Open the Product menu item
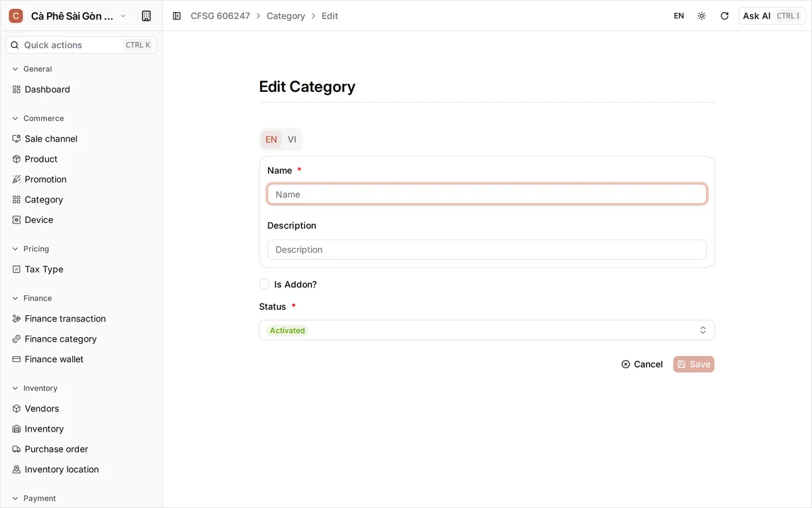Viewport: 812px width, 508px height. 41,159
